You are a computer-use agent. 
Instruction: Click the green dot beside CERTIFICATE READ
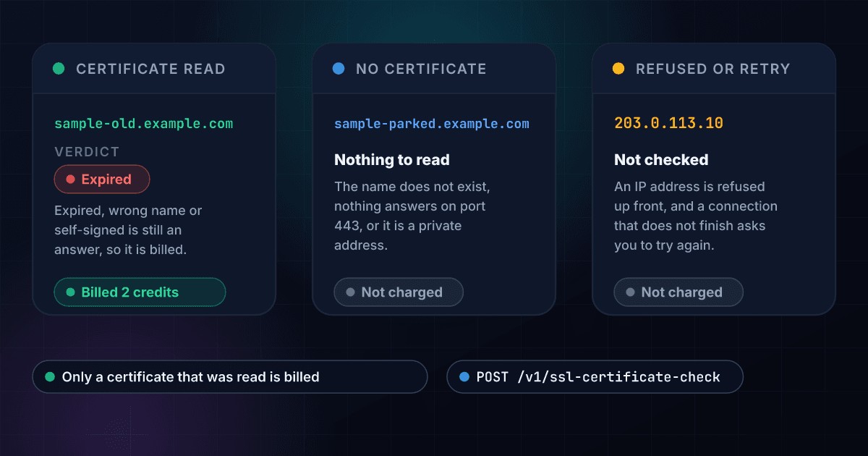59,69
